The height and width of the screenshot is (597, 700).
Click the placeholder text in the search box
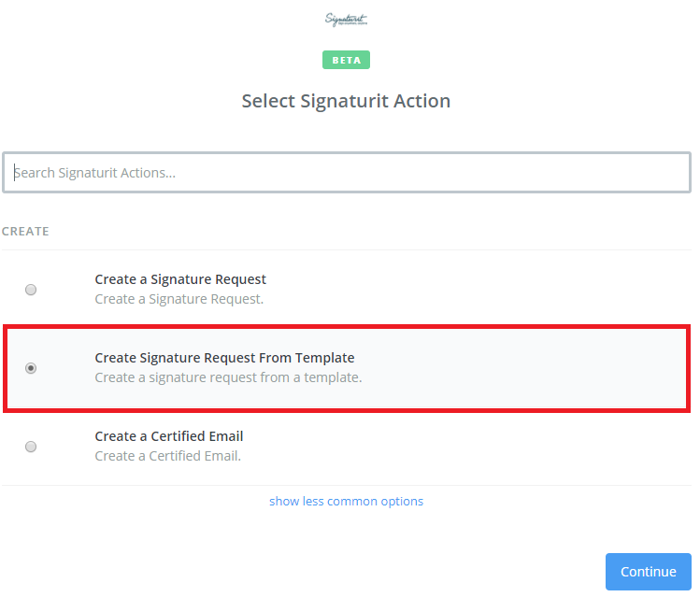click(95, 173)
